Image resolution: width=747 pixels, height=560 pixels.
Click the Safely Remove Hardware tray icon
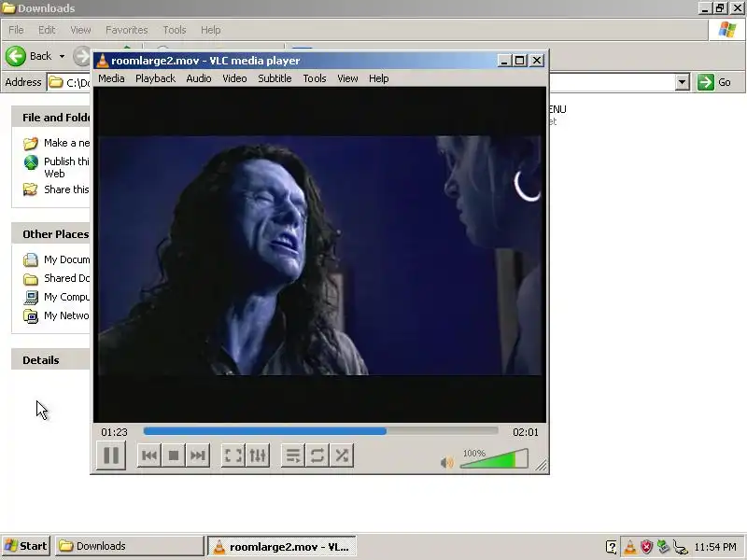click(663, 547)
